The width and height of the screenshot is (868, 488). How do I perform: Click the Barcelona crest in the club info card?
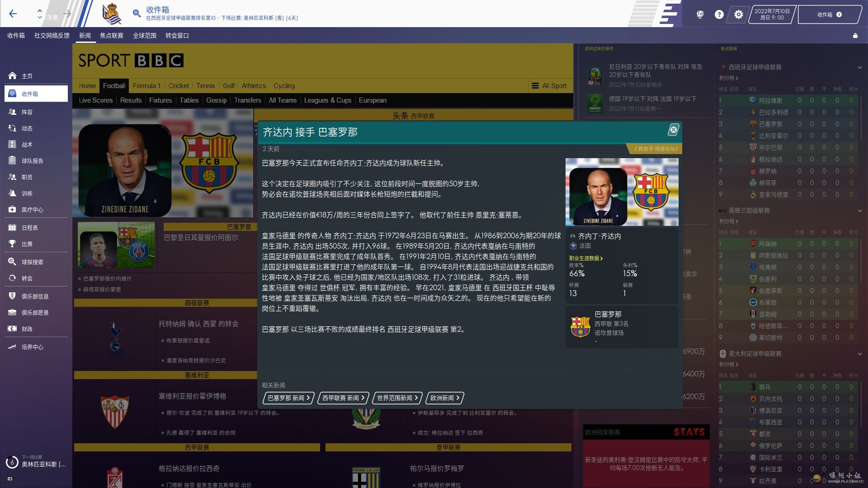(580, 327)
